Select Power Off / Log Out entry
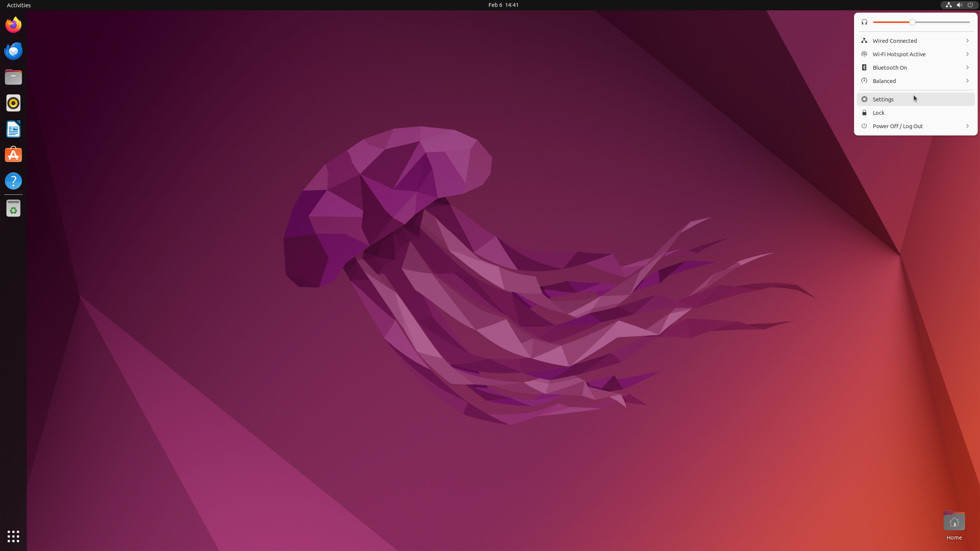Viewport: 980px width, 551px height. [916, 126]
